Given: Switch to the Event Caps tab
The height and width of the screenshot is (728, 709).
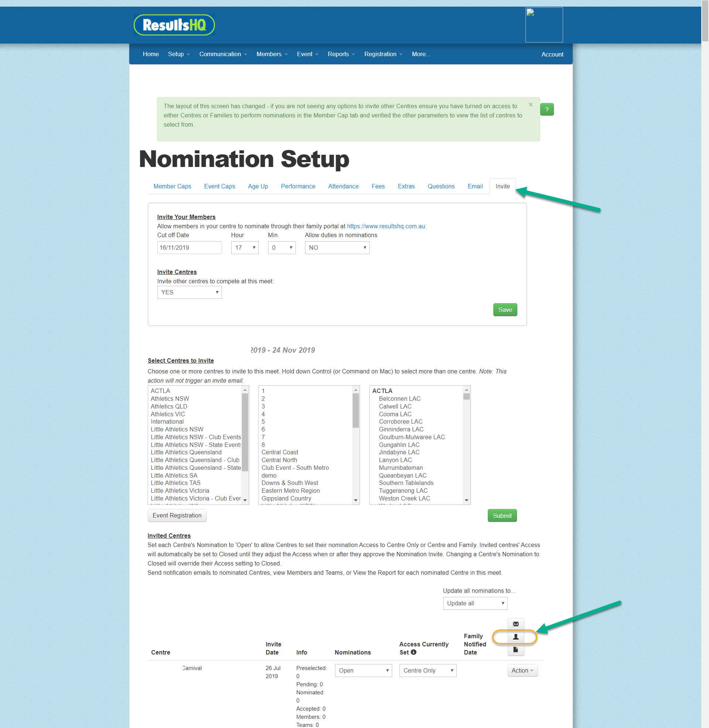Looking at the screenshot, I should click(219, 186).
